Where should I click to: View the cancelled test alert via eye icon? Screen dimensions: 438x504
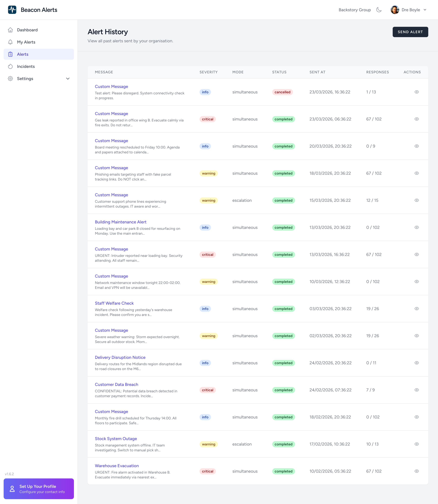(417, 92)
